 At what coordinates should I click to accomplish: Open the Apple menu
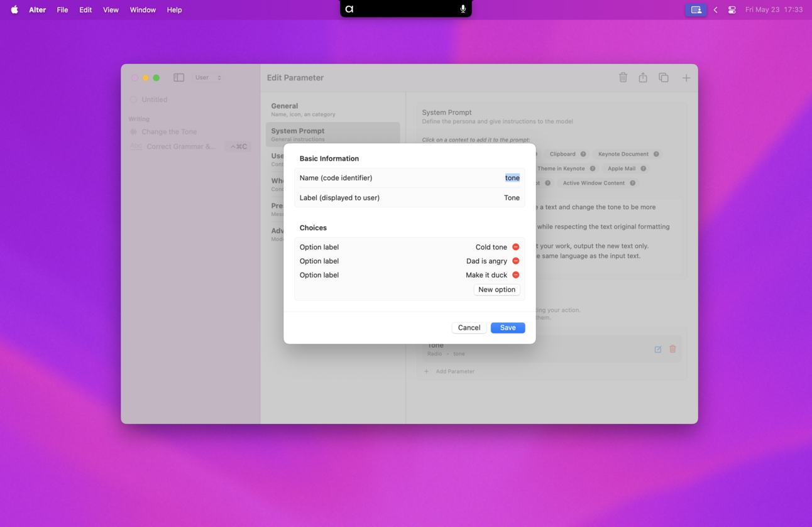14,9
